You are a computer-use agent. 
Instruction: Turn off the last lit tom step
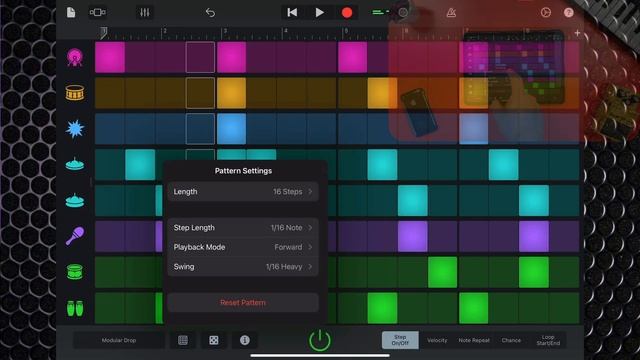pyautogui.click(x=534, y=272)
